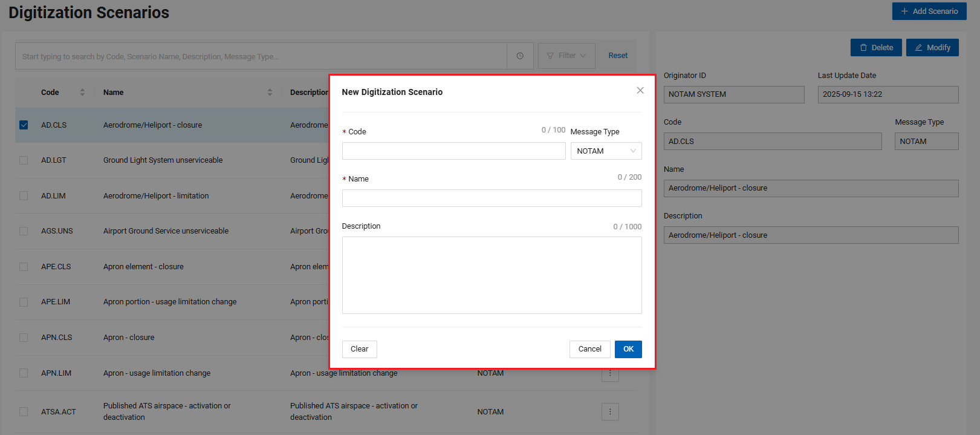Click the Originator ID field NOTAM SYSTEM

(734, 94)
